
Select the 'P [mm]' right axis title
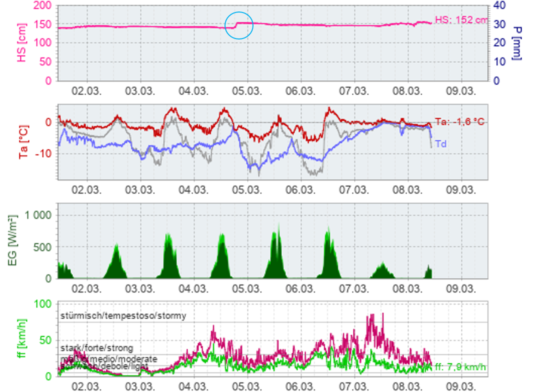[x=517, y=43]
